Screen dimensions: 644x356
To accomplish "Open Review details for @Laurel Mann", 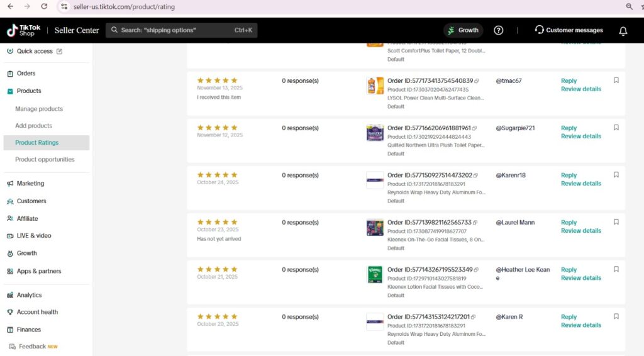I will 580,231.
